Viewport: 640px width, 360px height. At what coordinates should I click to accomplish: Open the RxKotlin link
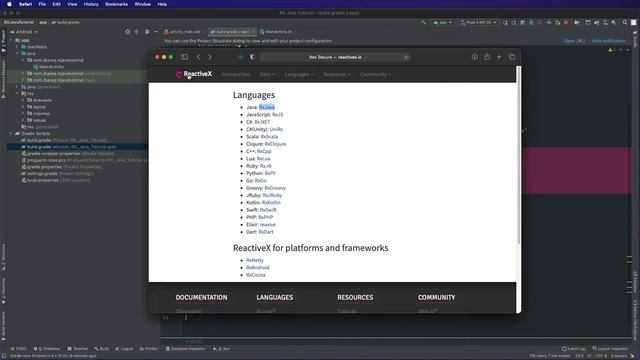coord(271,202)
